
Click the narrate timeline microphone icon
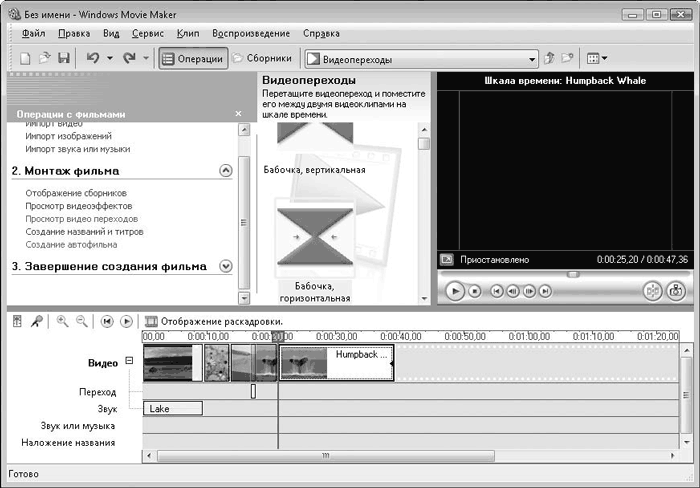(36, 321)
